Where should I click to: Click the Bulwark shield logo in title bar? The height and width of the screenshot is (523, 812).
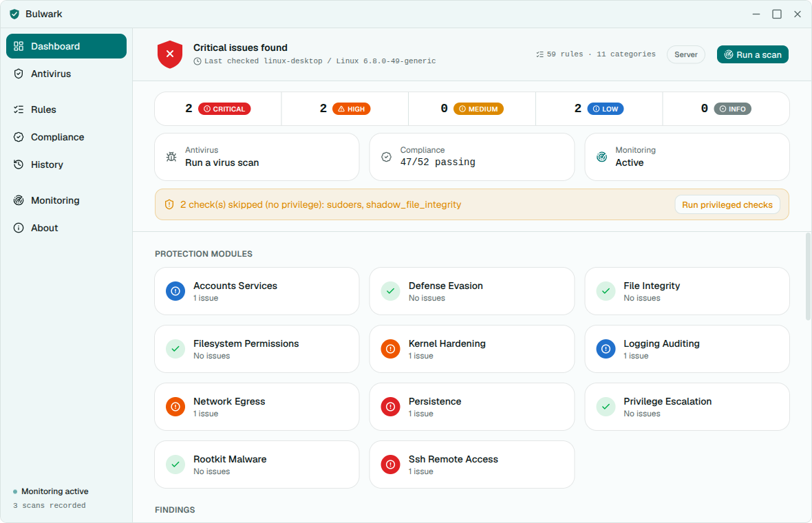pyautogui.click(x=14, y=14)
